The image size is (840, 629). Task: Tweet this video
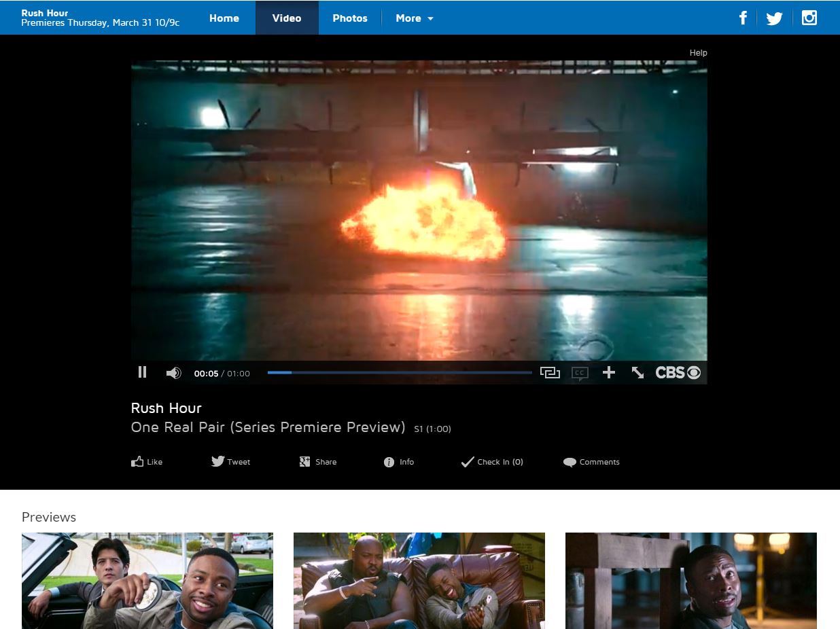(x=231, y=462)
